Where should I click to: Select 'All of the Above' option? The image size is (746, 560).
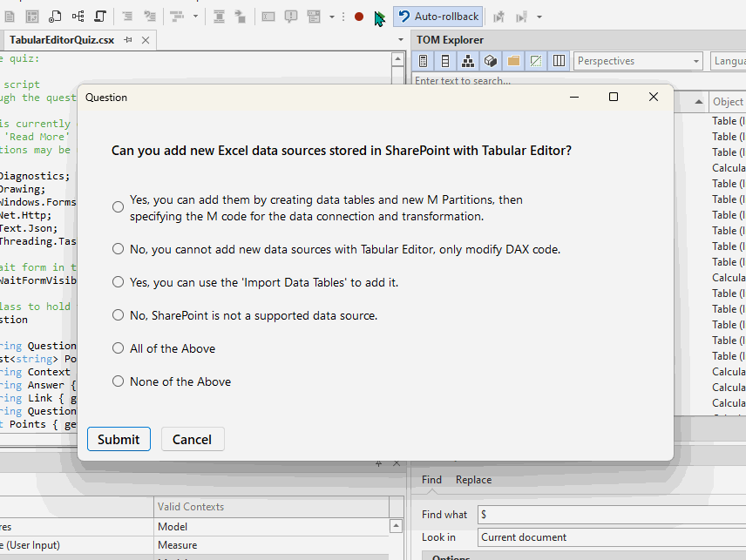(x=118, y=348)
